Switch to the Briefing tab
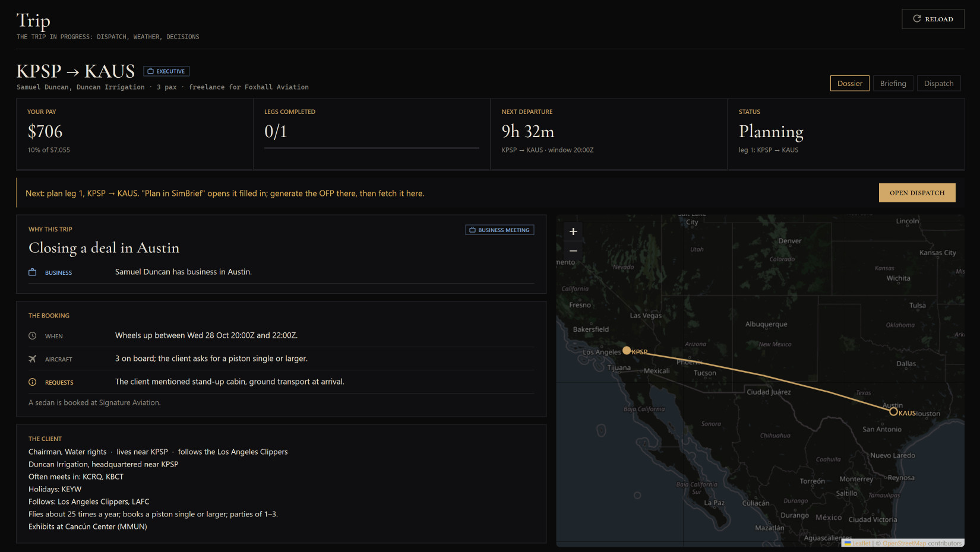This screenshot has width=980, height=552. tap(893, 83)
